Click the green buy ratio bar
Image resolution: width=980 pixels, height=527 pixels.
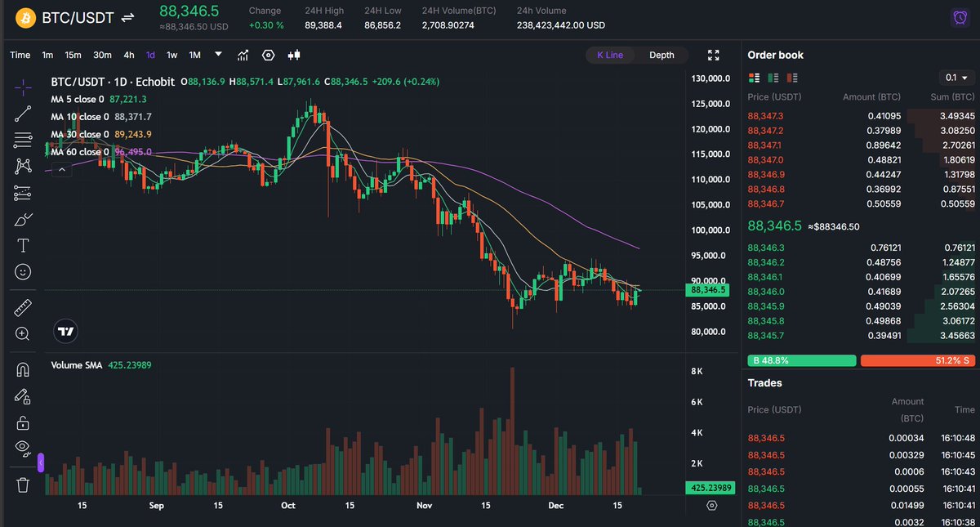point(801,360)
